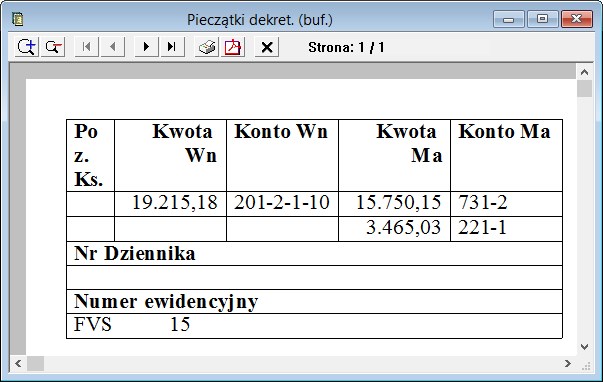Click the Numer ewidencyjny label
The image size is (603, 382).
point(166,301)
